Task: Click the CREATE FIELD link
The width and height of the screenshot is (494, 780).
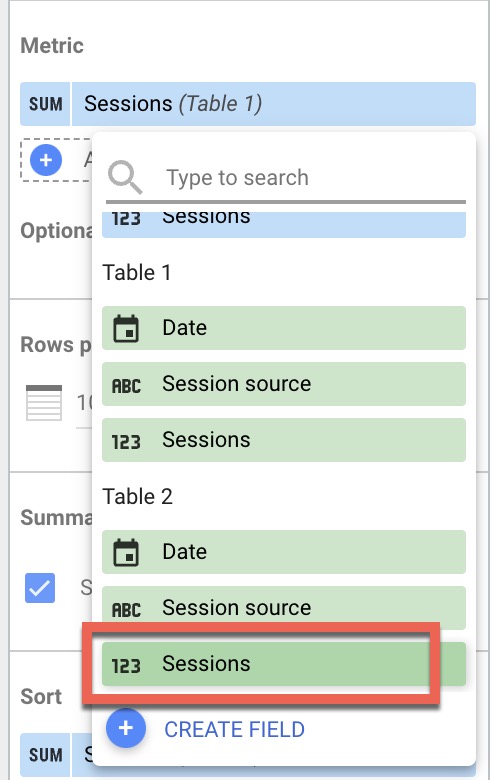Action: 234,729
